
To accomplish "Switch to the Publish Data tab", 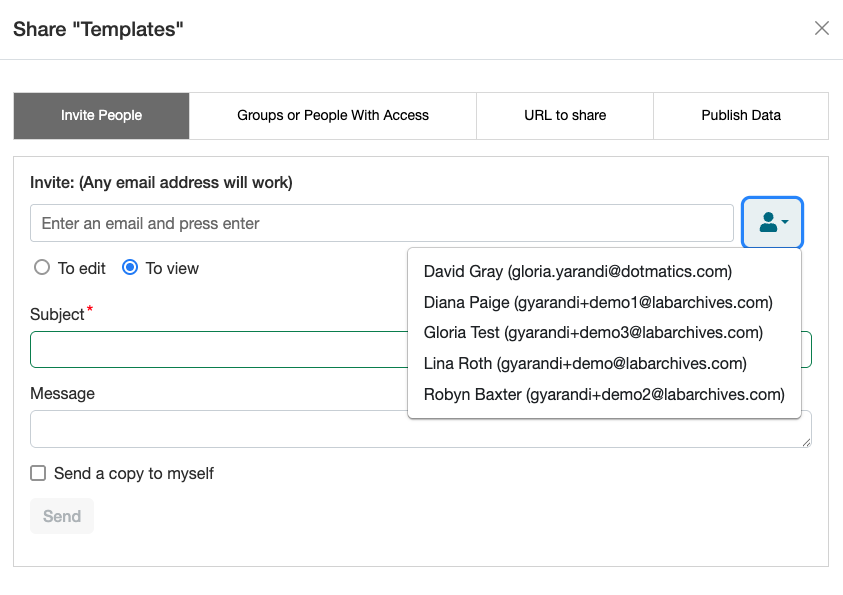I will pyautogui.click(x=740, y=115).
